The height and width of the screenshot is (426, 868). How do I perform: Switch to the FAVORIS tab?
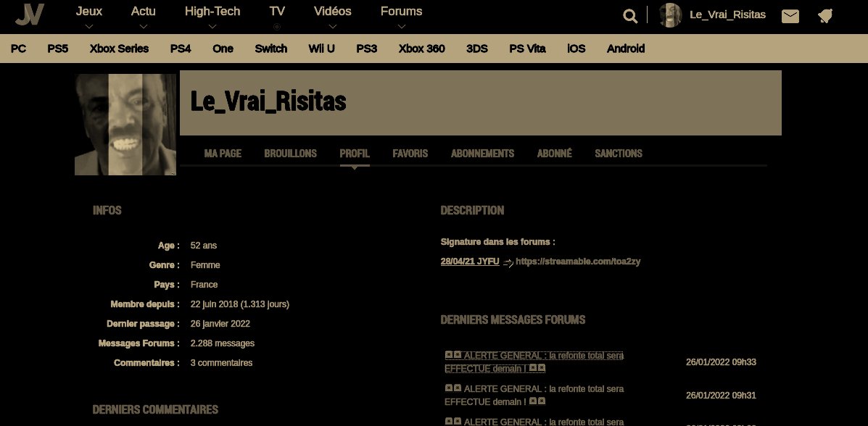tap(410, 154)
